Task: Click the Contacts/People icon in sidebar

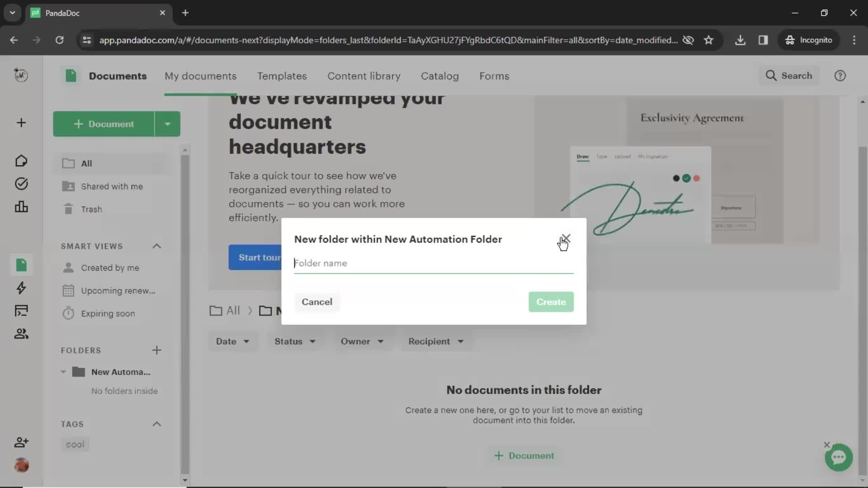Action: (x=21, y=333)
